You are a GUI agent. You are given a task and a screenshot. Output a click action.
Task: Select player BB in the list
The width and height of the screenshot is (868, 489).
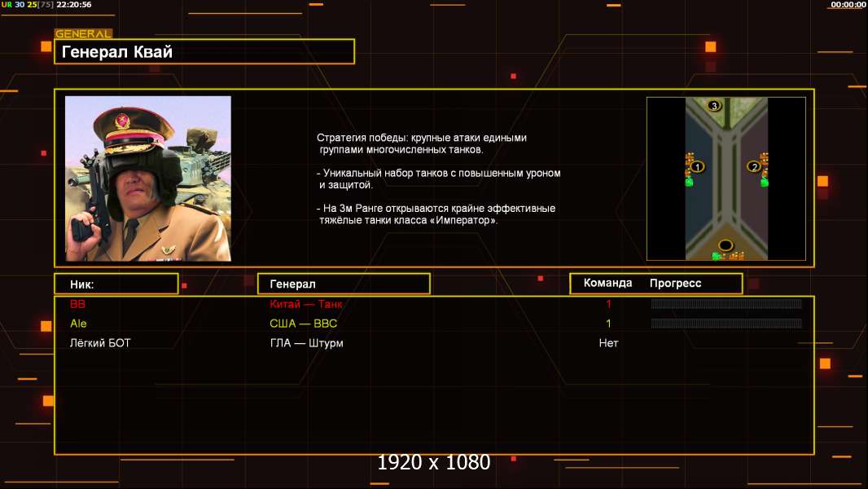[77, 304]
